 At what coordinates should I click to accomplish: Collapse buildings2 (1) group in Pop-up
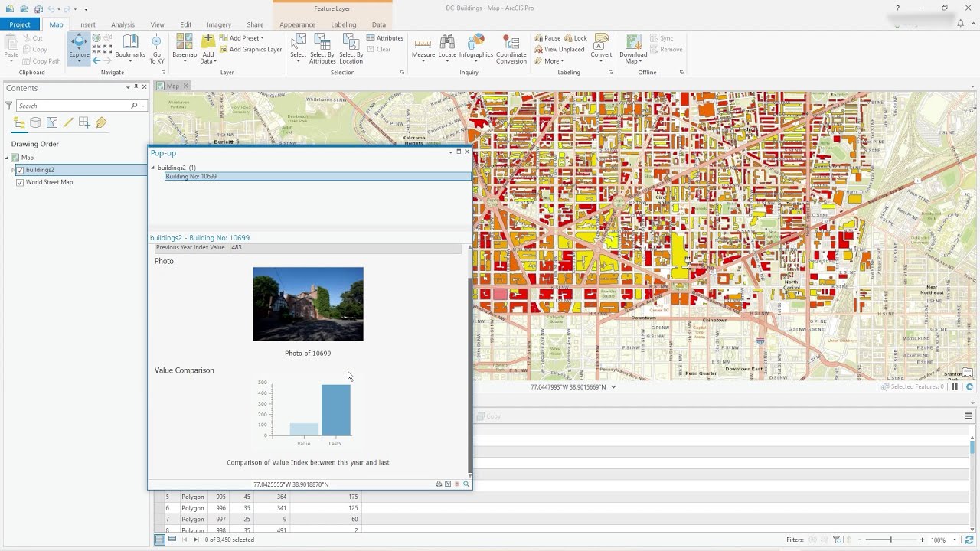point(153,168)
